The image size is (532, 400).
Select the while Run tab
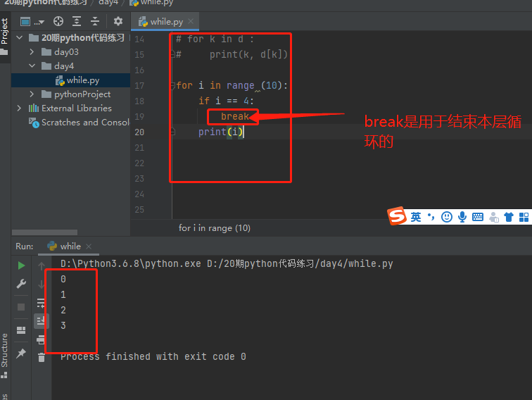click(70, 246)
